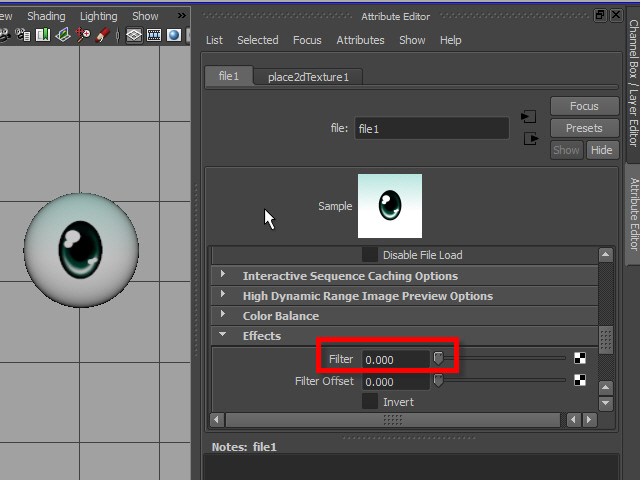Screen dimensions: 640x480
Task: Expand High Dynamic Range Image Preview Options
Action: pyautogui.click(x=223, y=294)
